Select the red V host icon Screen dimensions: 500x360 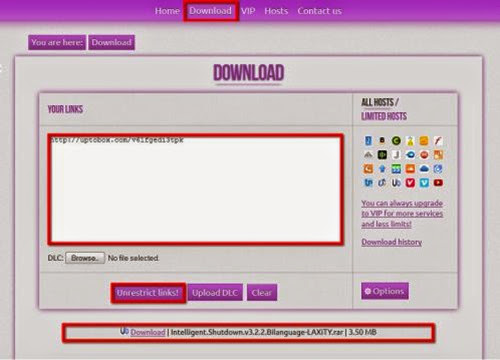(x=410, y=183)
